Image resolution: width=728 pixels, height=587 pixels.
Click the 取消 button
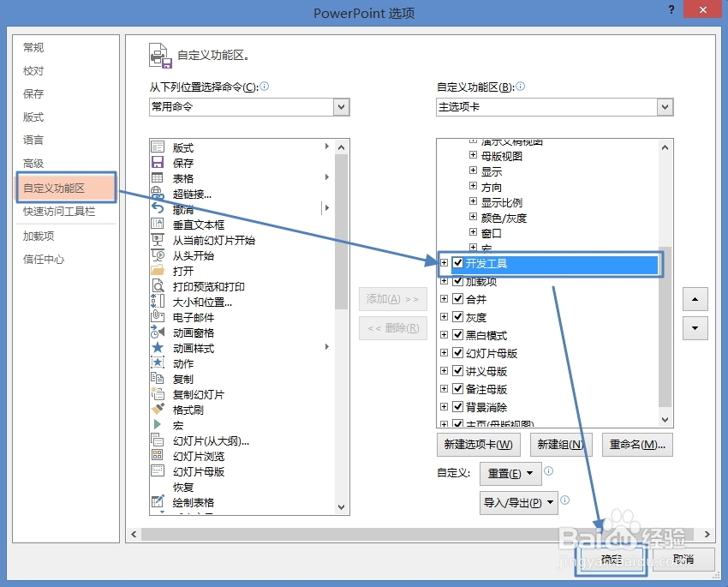683,560
